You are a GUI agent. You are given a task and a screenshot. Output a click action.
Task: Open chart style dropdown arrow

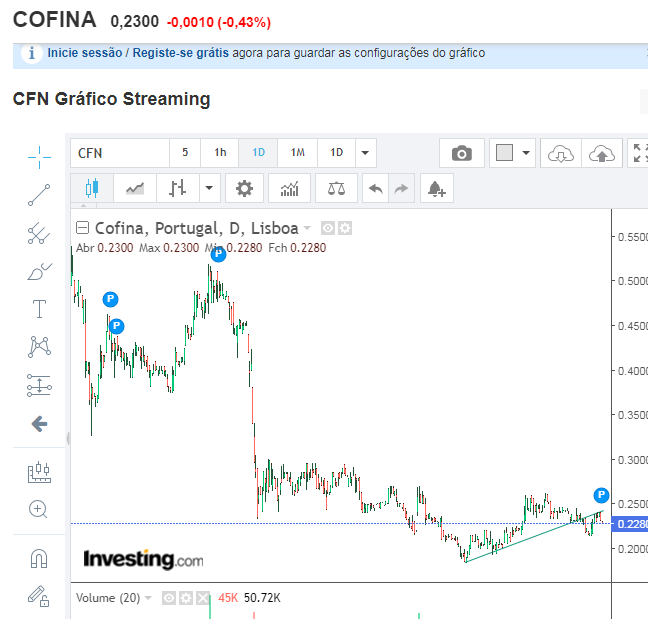[x=210, y=188]
